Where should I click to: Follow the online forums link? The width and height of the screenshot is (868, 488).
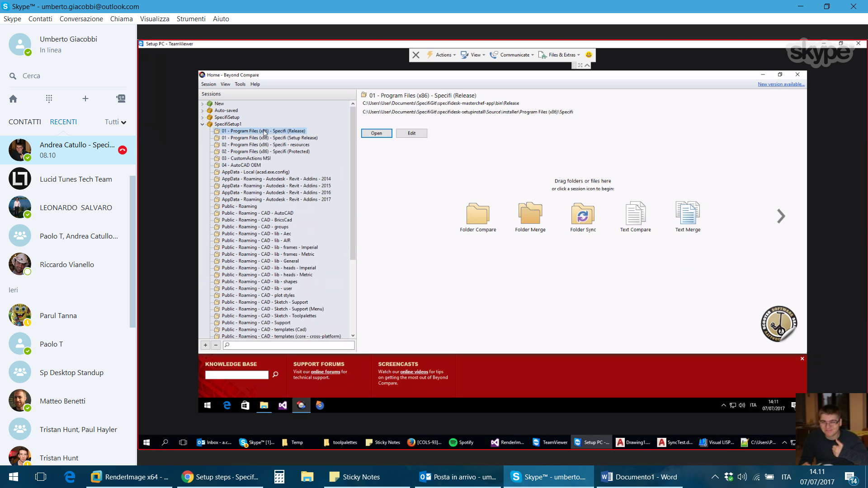(x=325, y=372)
